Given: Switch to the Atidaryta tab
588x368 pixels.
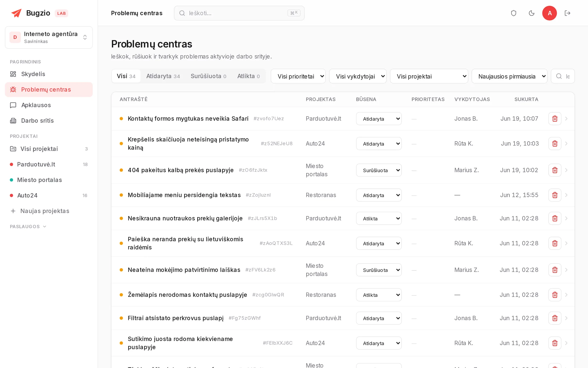Looking at the screenshot, I should pyautogui.click(x=163, y=76).
